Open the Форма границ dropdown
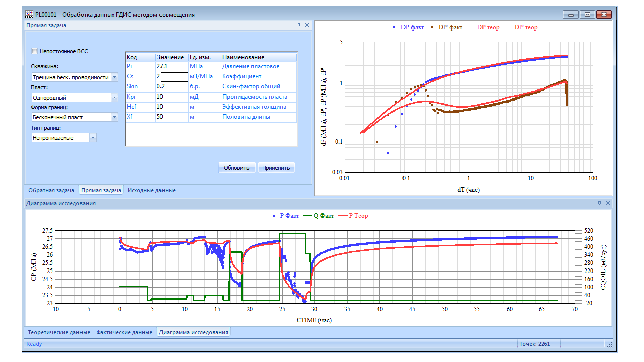Viewport: 644px width, 362px height. pos(114,117)
